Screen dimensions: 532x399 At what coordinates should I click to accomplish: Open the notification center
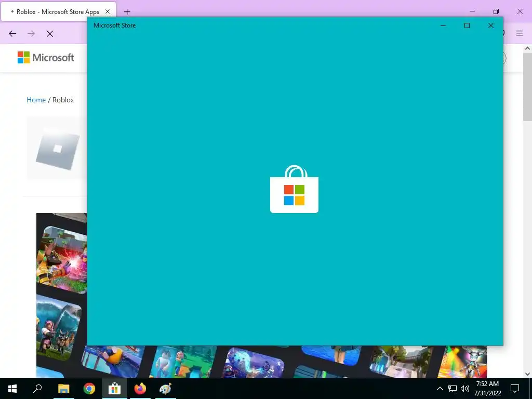click(515, 389)
